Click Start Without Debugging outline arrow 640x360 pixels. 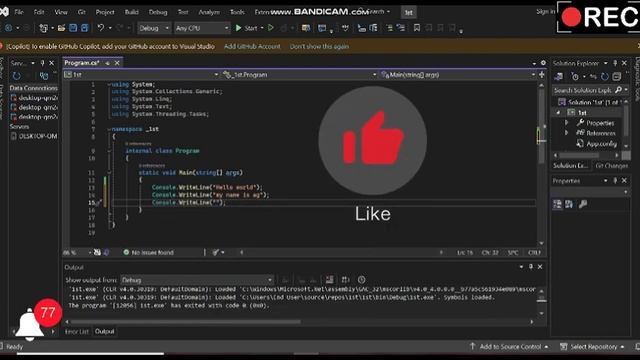click(271, 28)
